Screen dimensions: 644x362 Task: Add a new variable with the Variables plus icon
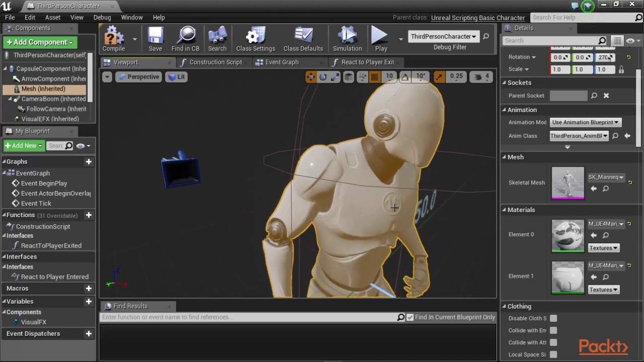(89, 301)
